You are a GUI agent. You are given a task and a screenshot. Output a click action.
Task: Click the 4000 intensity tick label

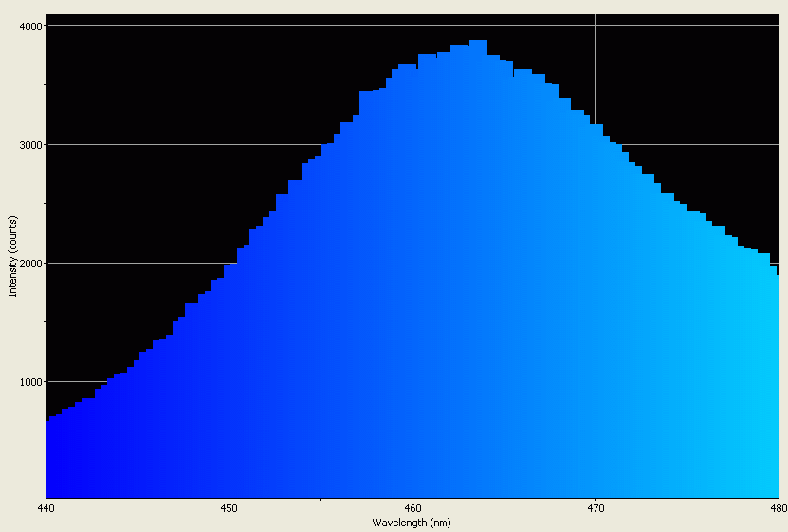point(32,27)
